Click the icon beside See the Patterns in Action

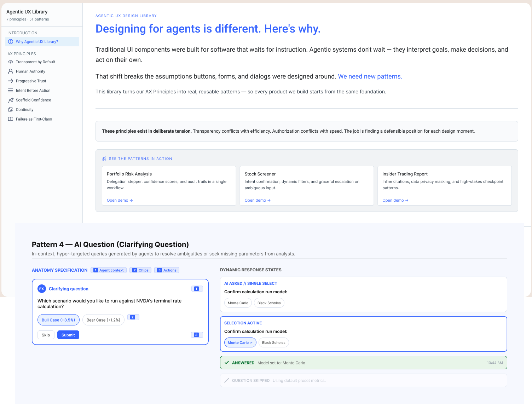pyautogui.click(x=104, y=159)
